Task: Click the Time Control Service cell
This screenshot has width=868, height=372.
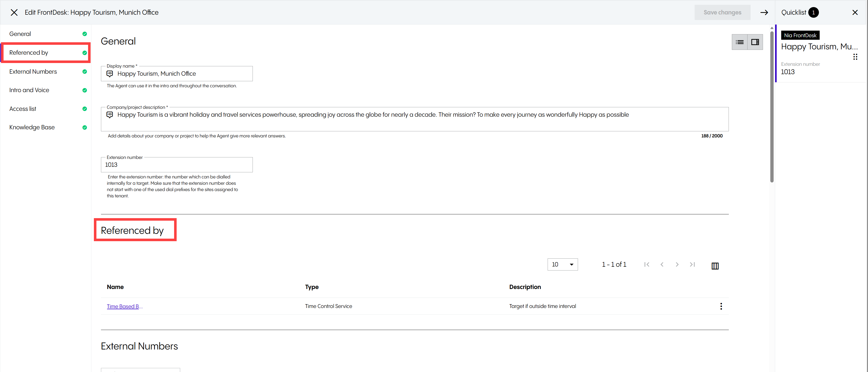Action: pos(328,306)
